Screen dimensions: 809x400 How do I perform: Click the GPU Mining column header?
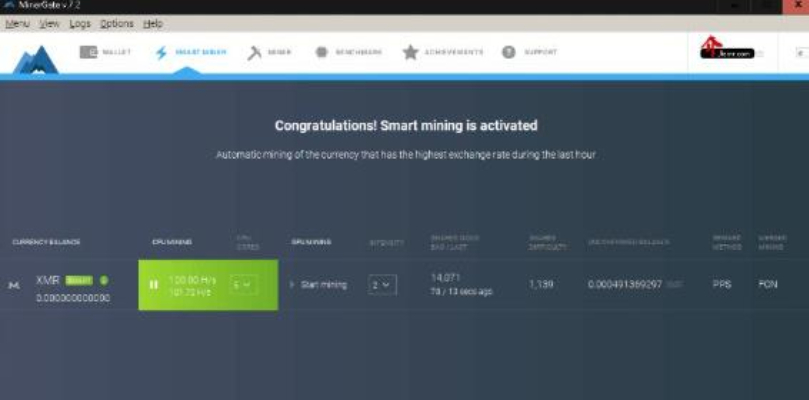coord(311,242)
